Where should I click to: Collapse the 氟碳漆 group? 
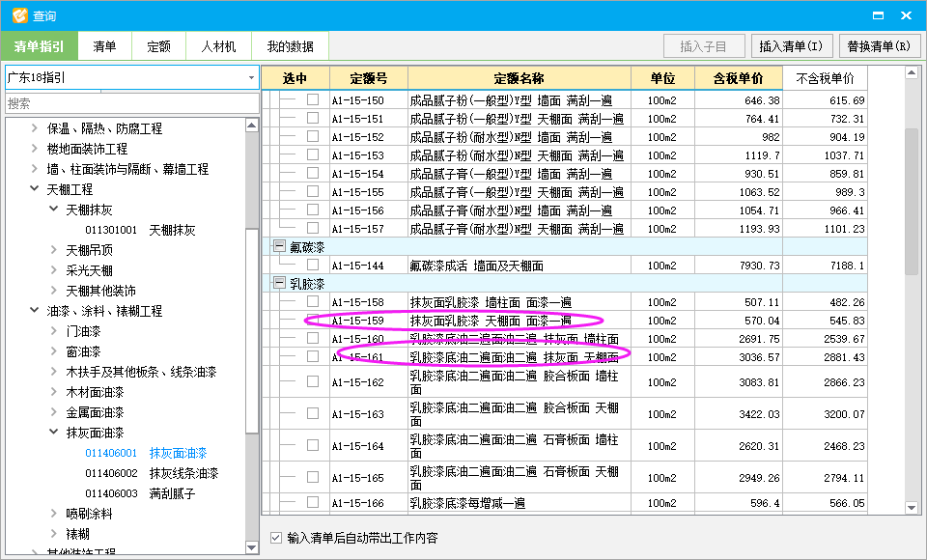pos(280,246)
